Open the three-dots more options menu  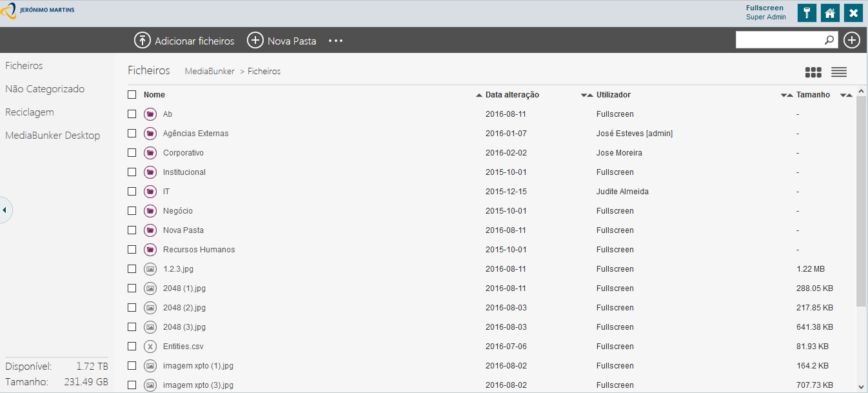point(335,41)
